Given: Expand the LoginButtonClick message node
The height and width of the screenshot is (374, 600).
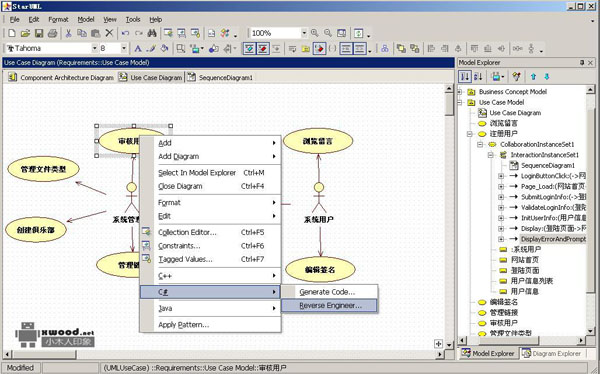Looking at the screenshot, I should (x=501, y=176).
